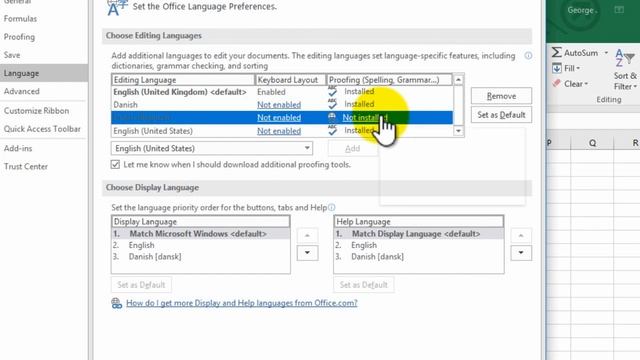Click ribbon display options icon in Excel
This screenshot has width=640, height=360.
[619, 10]
